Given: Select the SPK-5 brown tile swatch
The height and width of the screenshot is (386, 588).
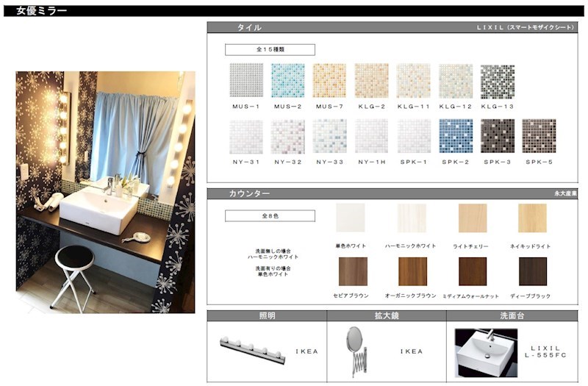Looking at the screenshot, I should click(x=538, y=136).
